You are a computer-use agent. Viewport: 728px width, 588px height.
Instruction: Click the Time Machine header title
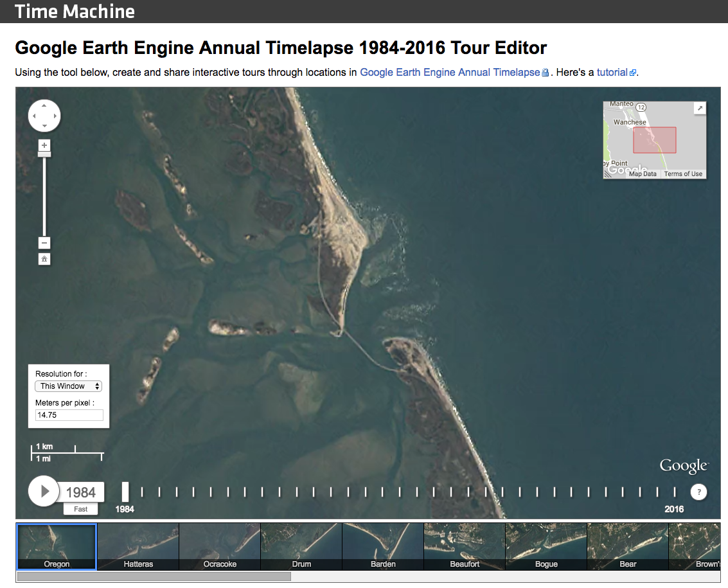coord(75,12)
